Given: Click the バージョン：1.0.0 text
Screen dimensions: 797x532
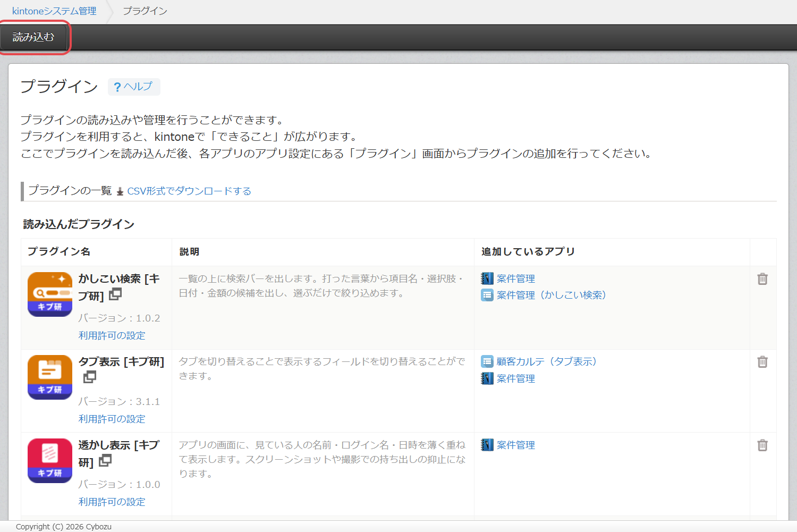Looking at the screenshot, I should (x=120, y=484).
